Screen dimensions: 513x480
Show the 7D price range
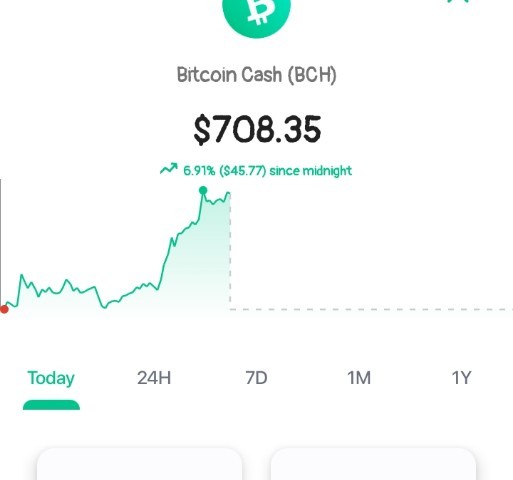coord(256,378)
